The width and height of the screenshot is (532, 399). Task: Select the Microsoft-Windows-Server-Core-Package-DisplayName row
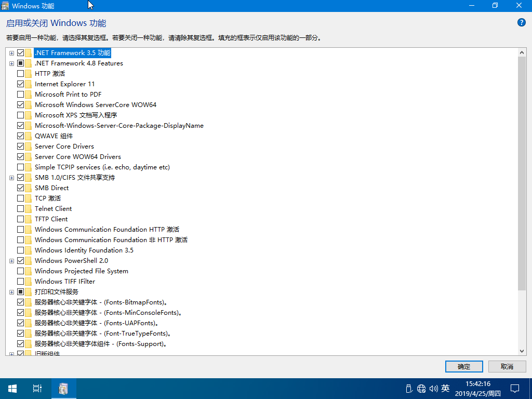click(x=119, y=126)
